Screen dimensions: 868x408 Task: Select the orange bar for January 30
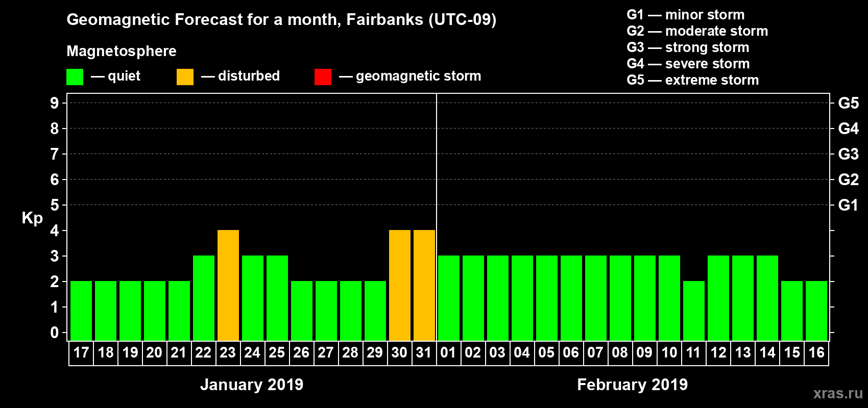pos(400,285)
